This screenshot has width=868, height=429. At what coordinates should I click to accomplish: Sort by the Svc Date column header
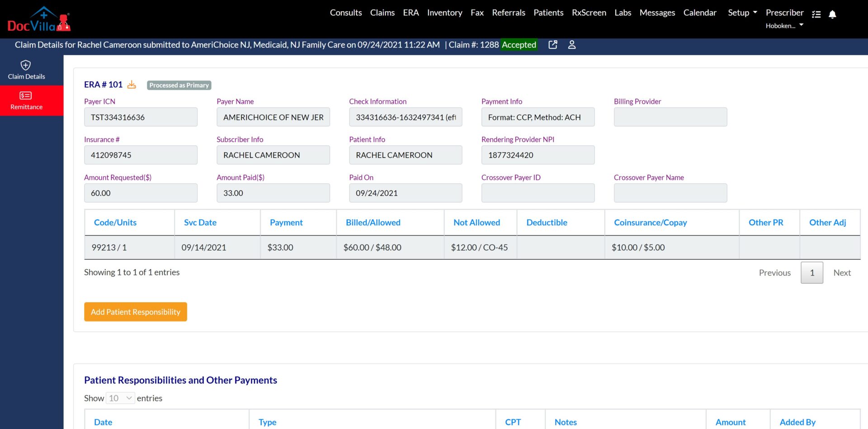click(x=200, y=222)
